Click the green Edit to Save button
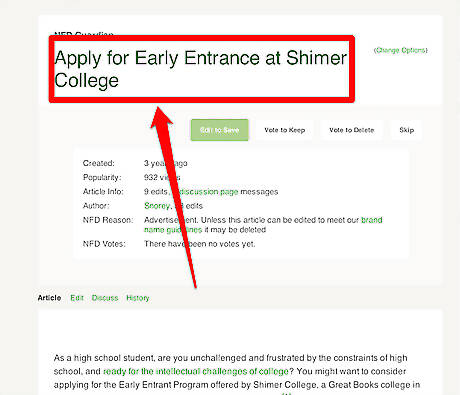 coord(219,130)
